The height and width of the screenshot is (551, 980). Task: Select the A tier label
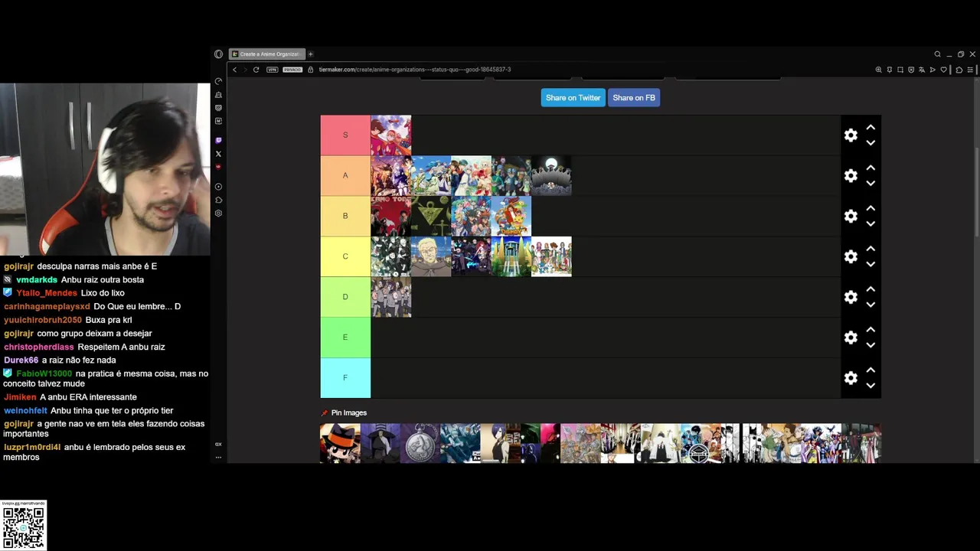[x=345, y=176]
